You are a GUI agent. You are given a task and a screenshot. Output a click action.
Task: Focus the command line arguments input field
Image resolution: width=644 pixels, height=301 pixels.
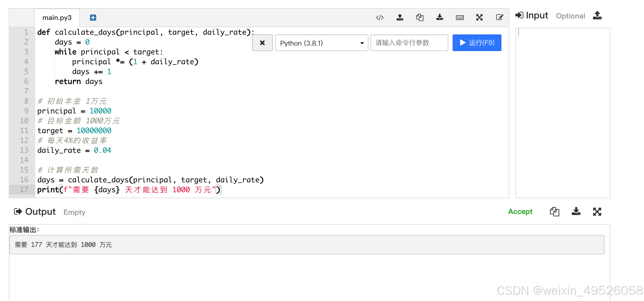tap(409, 43)
